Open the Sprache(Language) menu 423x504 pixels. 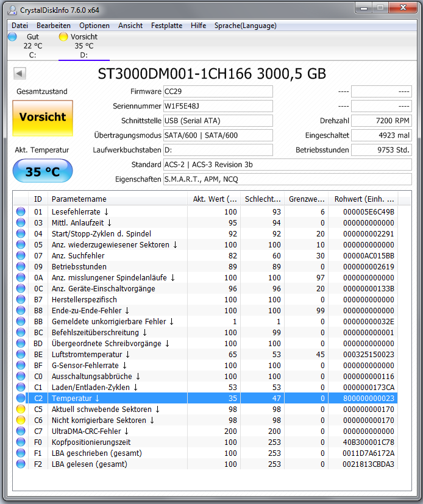(245, 26)
